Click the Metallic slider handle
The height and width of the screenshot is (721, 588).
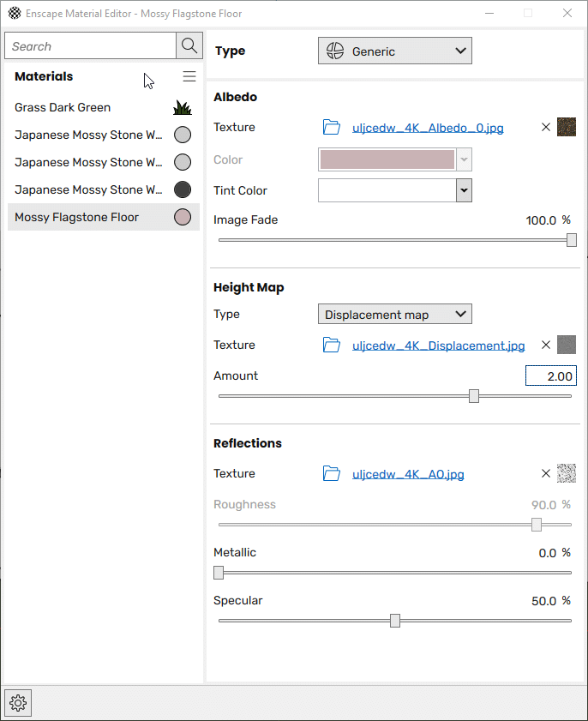pos(219,573)
